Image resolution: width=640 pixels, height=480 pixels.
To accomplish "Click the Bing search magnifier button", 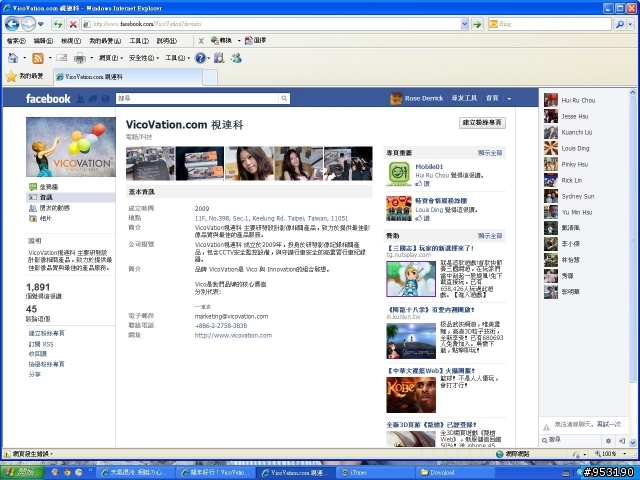I will [x=620, y=24].
